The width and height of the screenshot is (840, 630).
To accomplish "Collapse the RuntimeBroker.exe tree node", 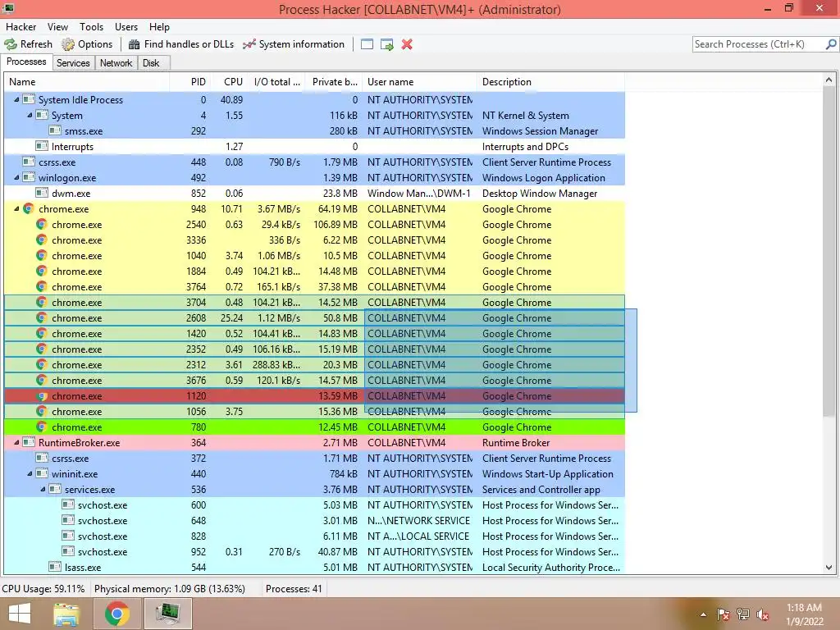I will (16, 442).
